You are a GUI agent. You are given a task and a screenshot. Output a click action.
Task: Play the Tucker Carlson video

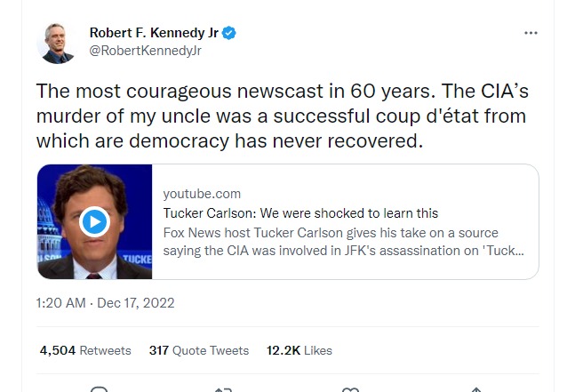point(94,222)
